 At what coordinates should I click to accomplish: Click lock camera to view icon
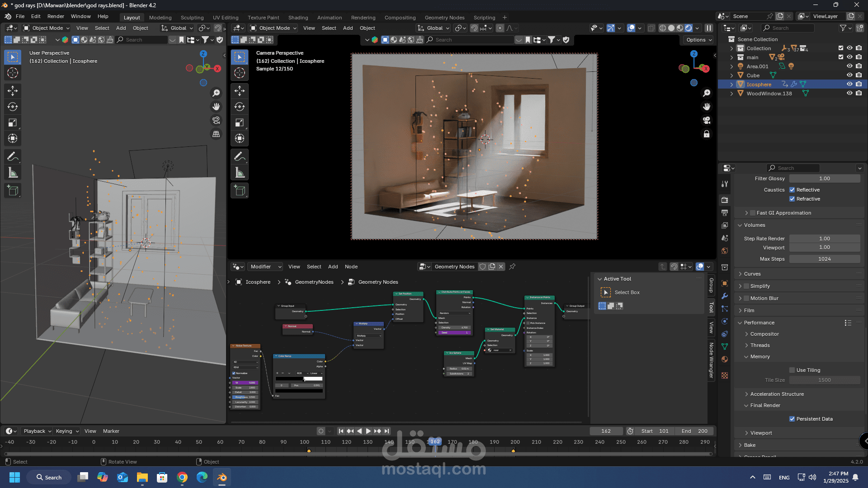click(707, 134)
